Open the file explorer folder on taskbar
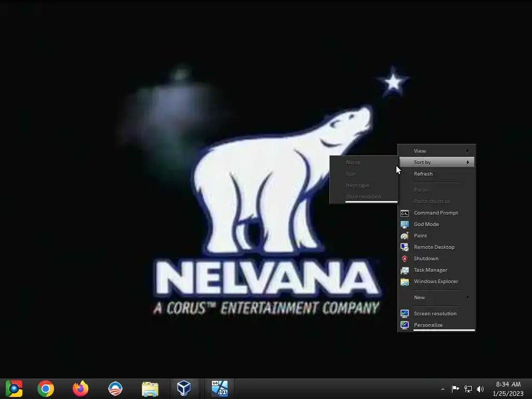The image size is (532, 399). (x=150, y=389)
